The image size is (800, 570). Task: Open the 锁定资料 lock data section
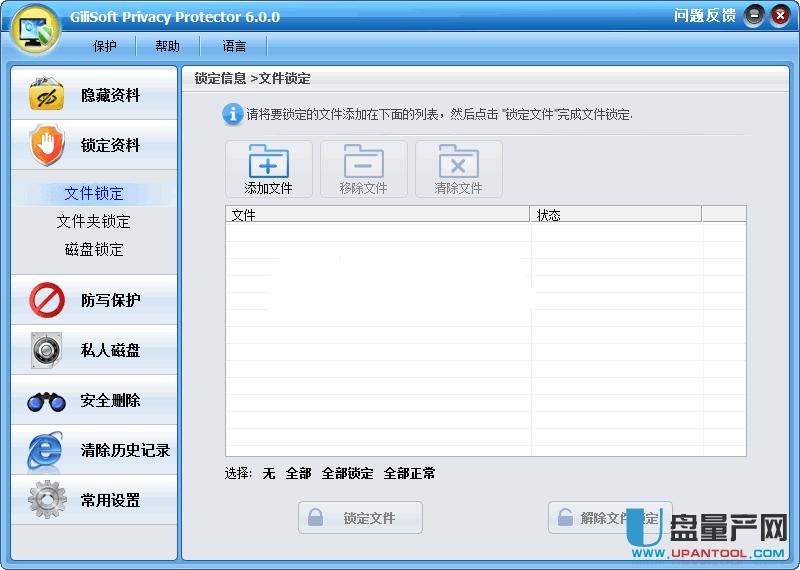coord(94,145)
